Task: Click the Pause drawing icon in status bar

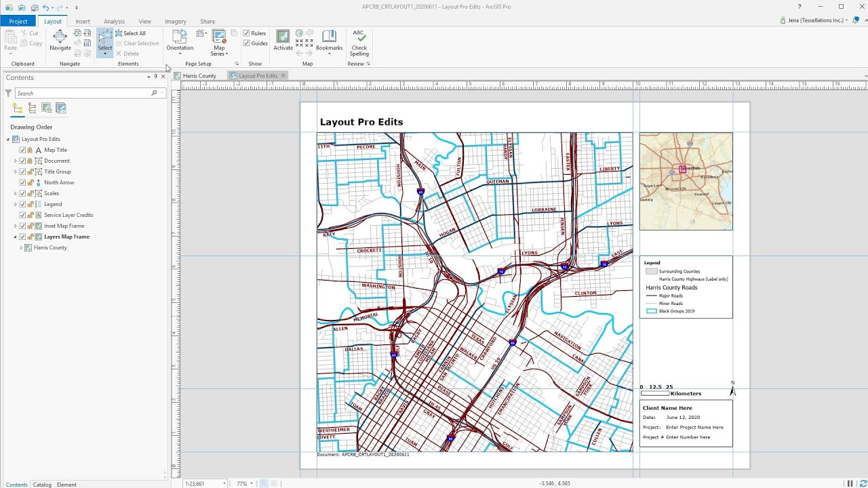Action: point(850,483)
